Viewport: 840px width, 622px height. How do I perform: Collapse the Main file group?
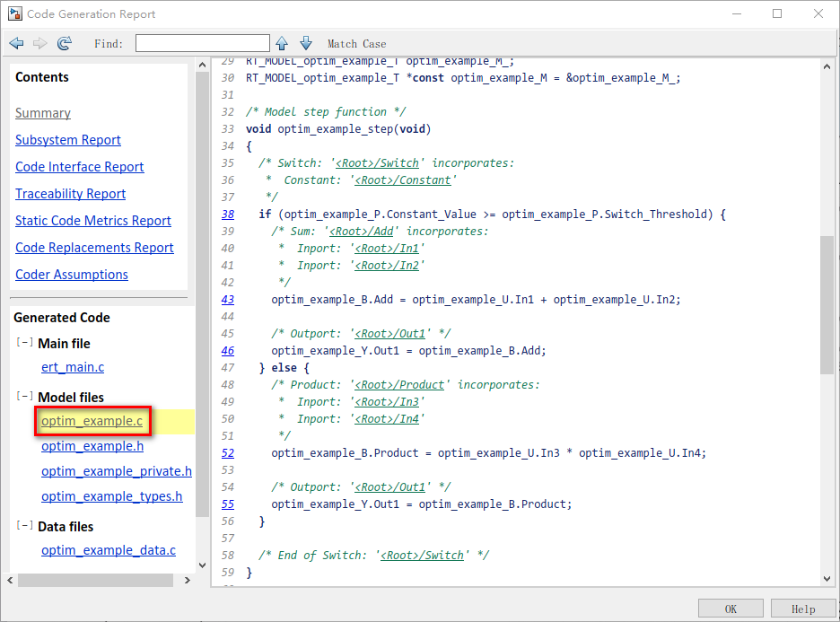[24, 342]
